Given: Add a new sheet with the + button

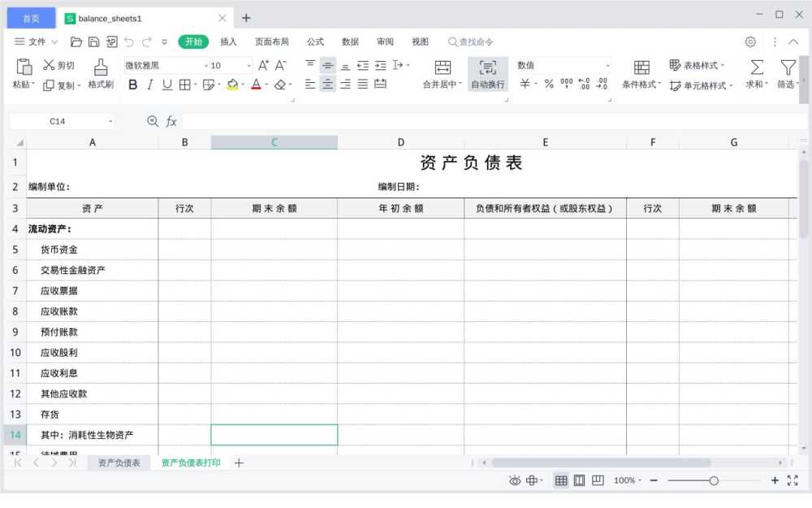Looking at the screenshot, I should tap(239, 462).
